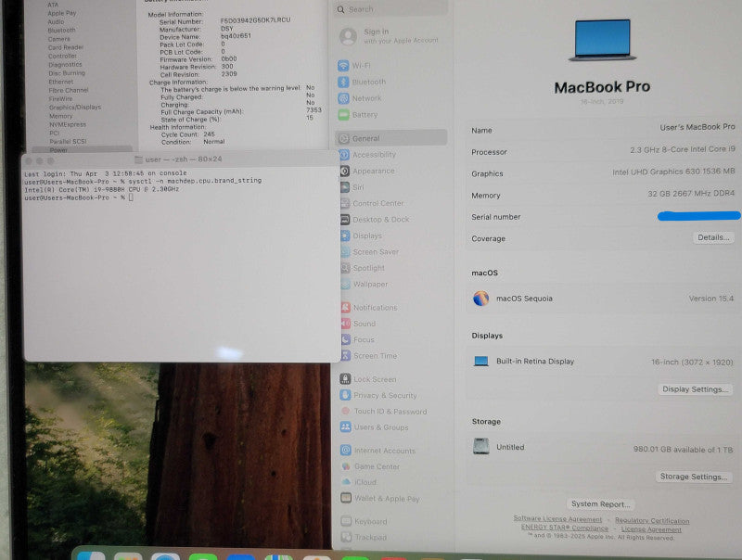Image resolution: width=742 pixels, height=560 pixels.
Task: Open ENERGY STAR Compliance link
Action: [x=565, y=528]
